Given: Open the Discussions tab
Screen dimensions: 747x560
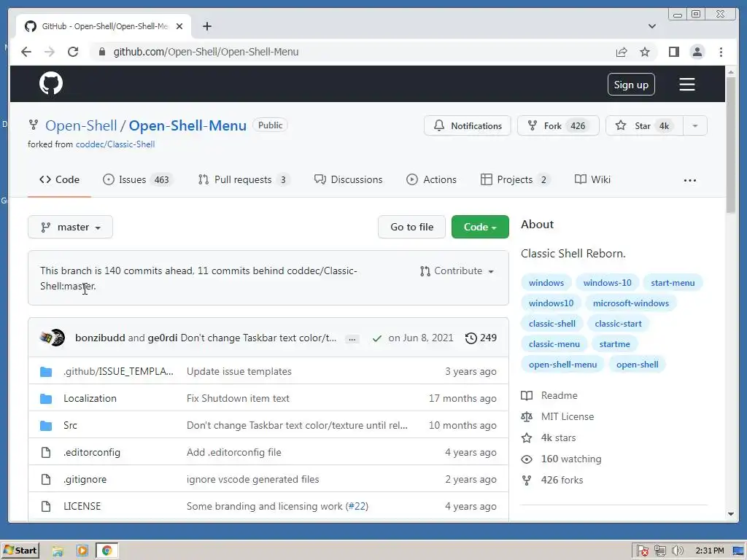Looking at the screenshot, I should coord(348,179).
